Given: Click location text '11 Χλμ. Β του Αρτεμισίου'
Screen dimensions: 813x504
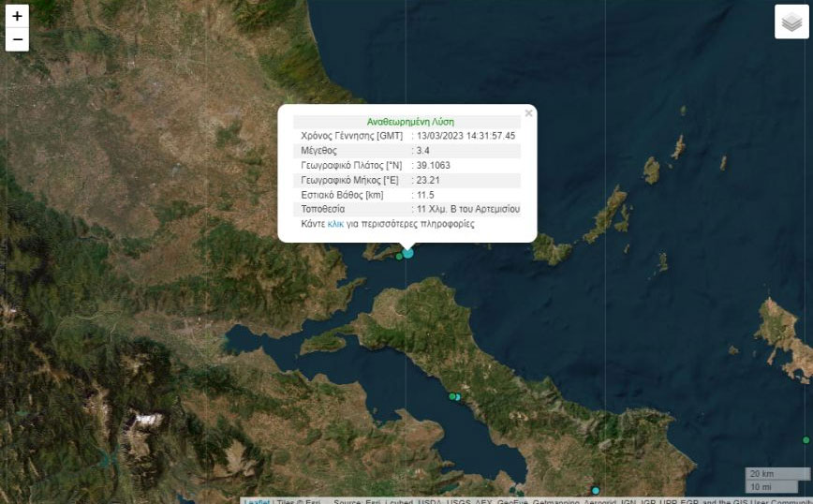Looking at the screenshot, I should pos(468,209).
